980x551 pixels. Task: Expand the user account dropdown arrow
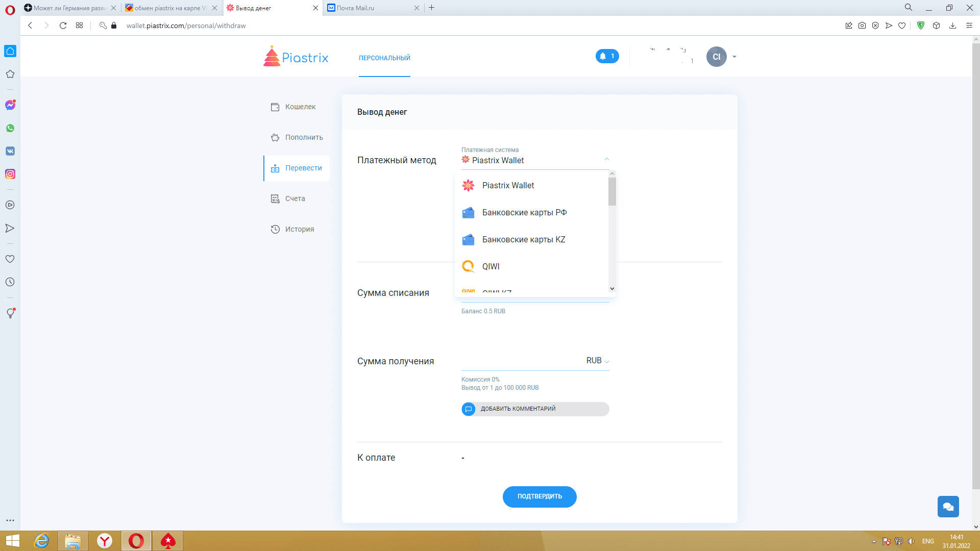coord(734,57)
